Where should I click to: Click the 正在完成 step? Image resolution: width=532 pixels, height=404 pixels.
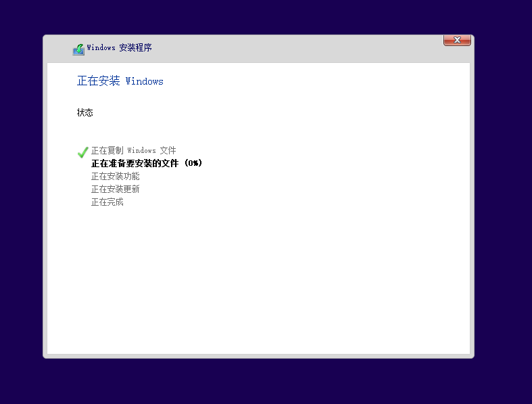coord(107,202)
